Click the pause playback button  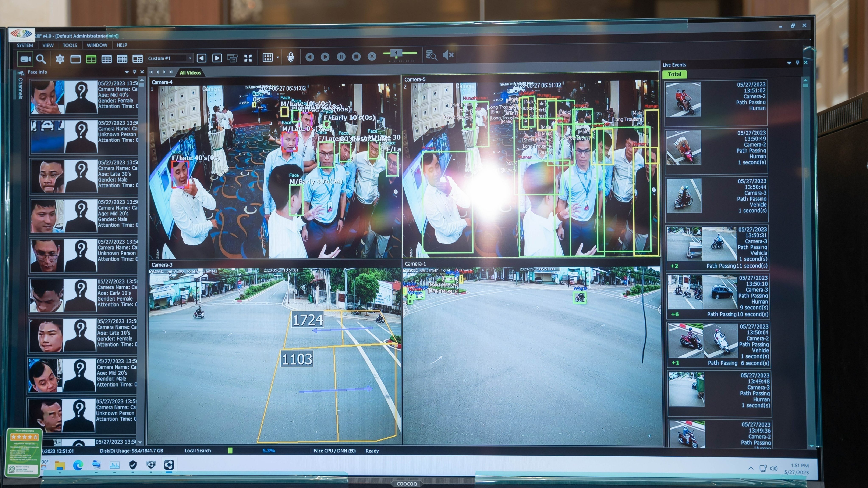[341, 57]
